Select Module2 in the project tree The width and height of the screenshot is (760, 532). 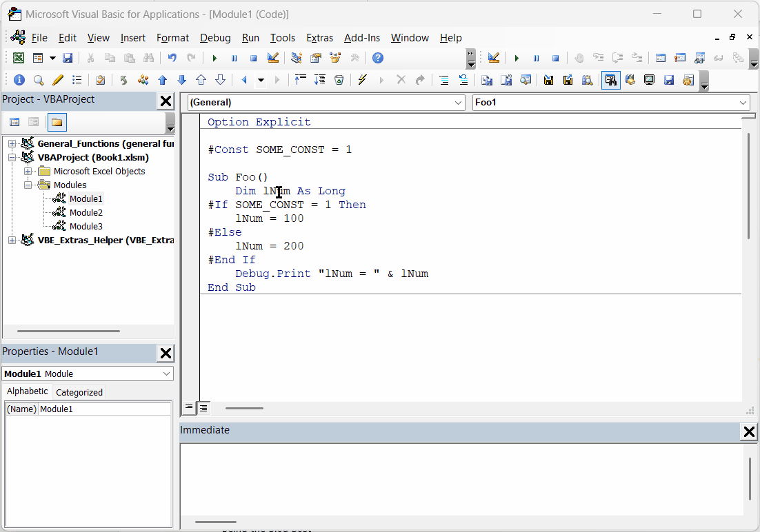pyautogui.click(x=86, y=212)
